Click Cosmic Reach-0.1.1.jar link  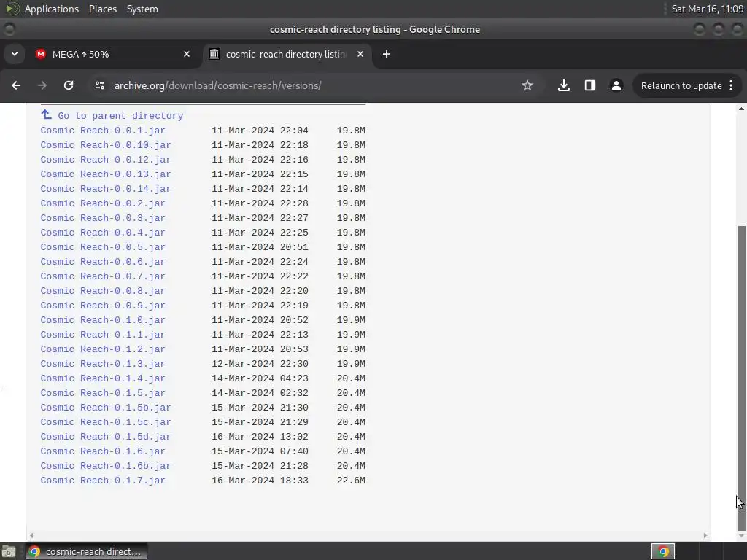coord(103,335)
